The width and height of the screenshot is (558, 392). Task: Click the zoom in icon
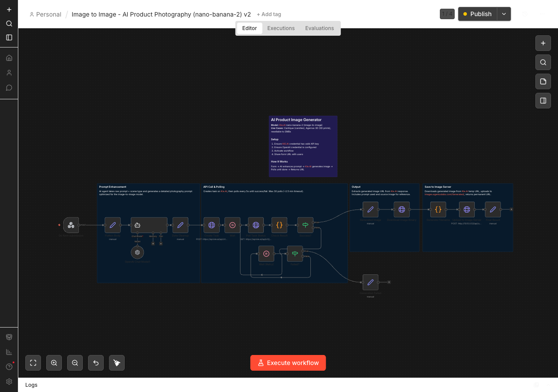coord(54,362)
